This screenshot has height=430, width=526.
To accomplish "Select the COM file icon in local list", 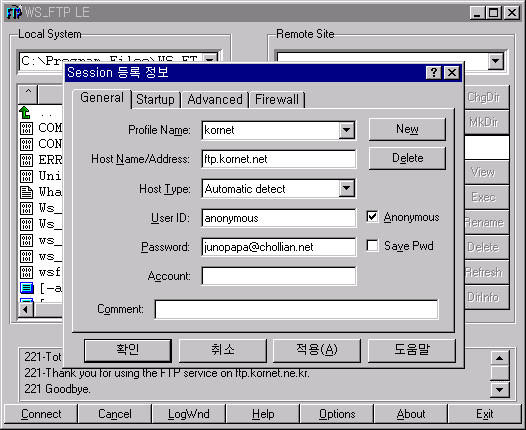I will 26,128.
